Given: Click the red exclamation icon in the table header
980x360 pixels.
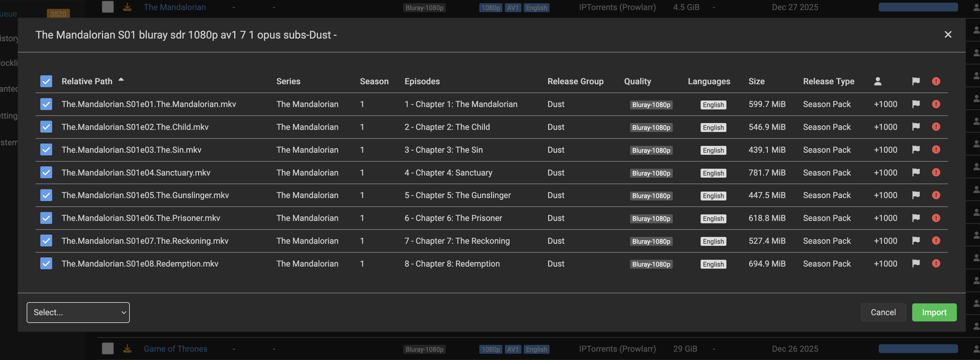Looking at the screenshot, I should 936,81.
